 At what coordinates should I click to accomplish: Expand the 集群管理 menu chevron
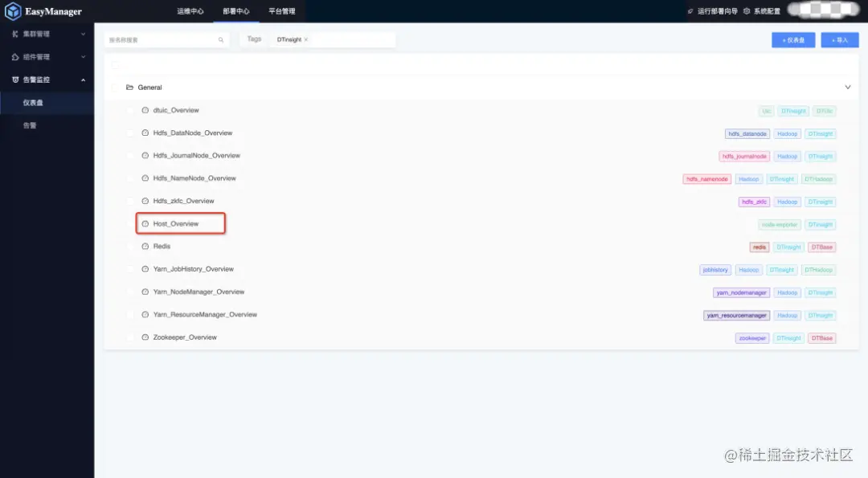pos(83,34)
